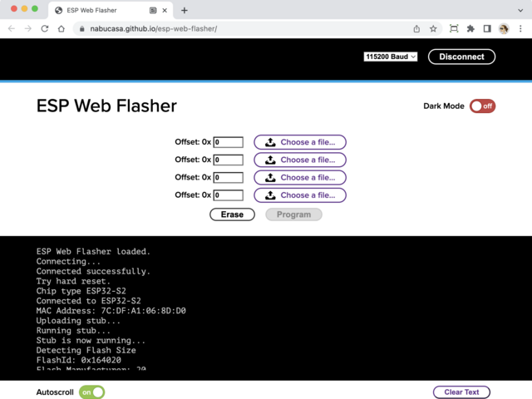
Task: Click 'Connected successfully.' log line
Action: 93,272
